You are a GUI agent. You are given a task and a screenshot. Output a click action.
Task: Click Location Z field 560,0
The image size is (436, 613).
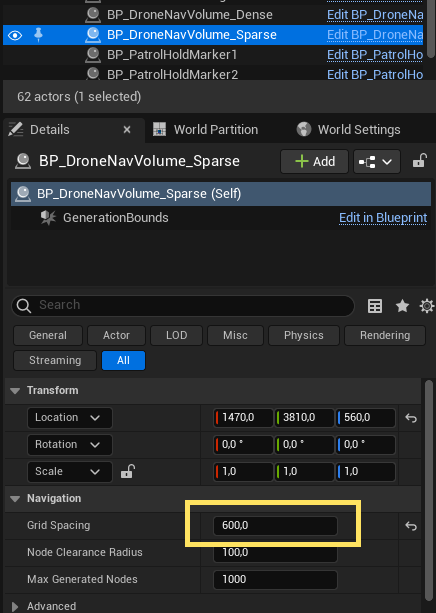pos(365,418)
